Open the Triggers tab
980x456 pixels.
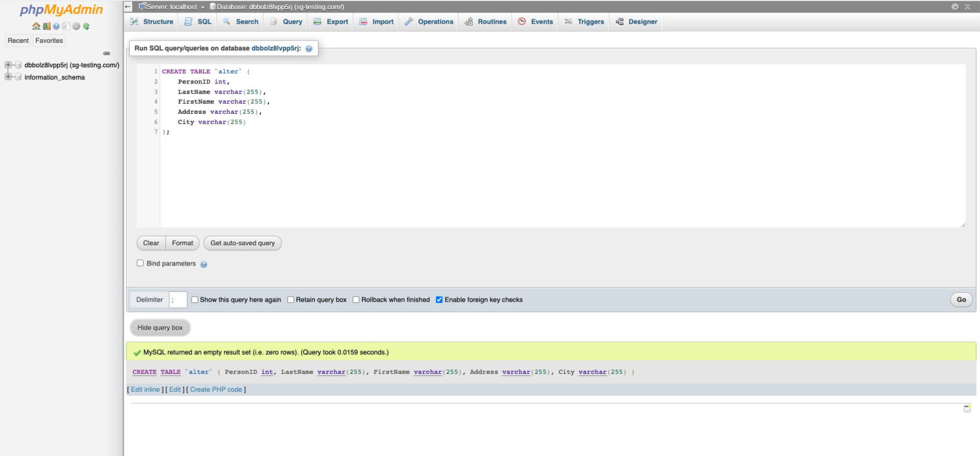click(x=584, y=21)
